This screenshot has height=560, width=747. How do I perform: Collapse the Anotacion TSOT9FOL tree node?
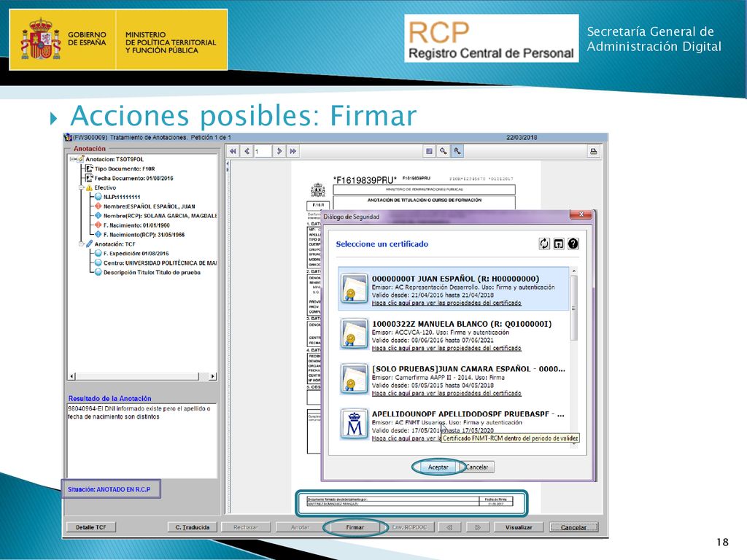click(72, 159)
